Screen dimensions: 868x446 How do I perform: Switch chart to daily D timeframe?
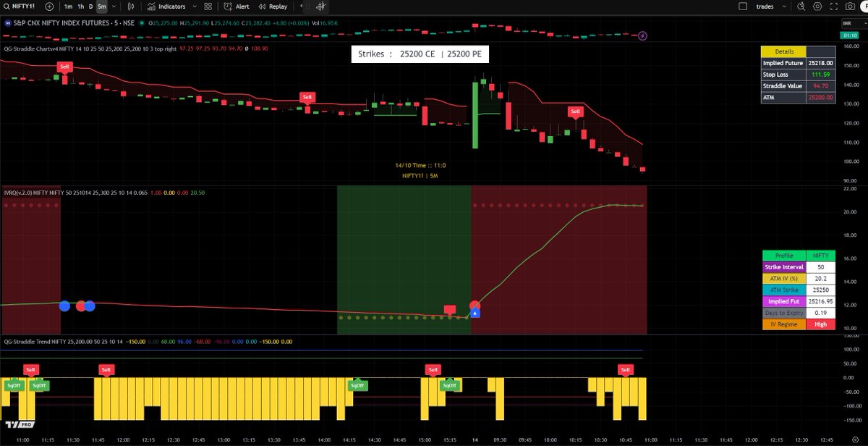coord(90,7)
